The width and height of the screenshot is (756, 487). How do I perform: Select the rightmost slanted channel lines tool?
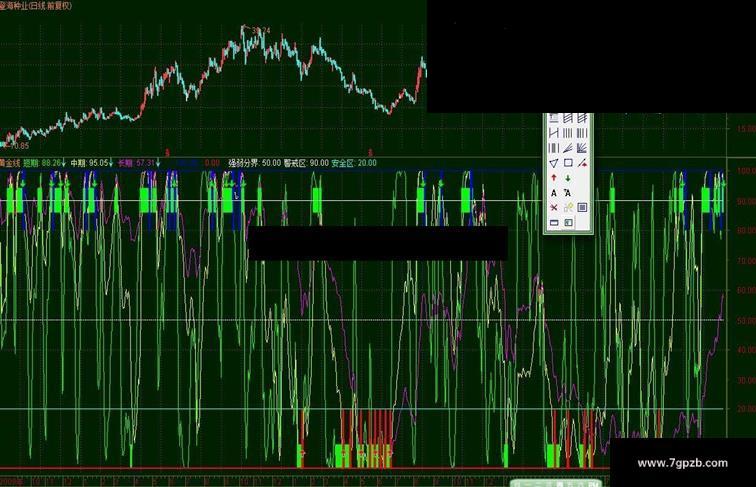tap(582, 118)
